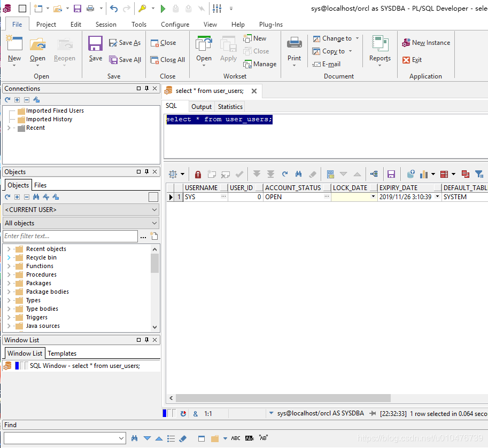
Task: Open the LOCK_DATE cell dropdown arrow
Action: click(373, 197)
